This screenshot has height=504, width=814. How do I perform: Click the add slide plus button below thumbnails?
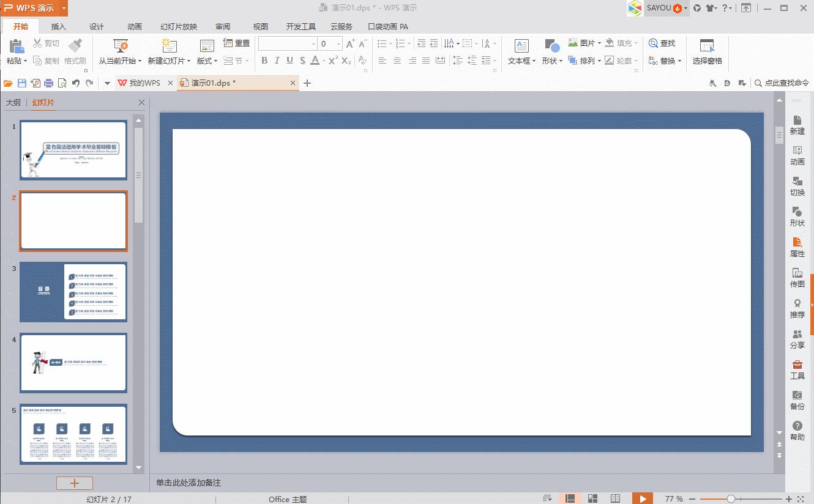pyautogui.click(x=75, y=483)
